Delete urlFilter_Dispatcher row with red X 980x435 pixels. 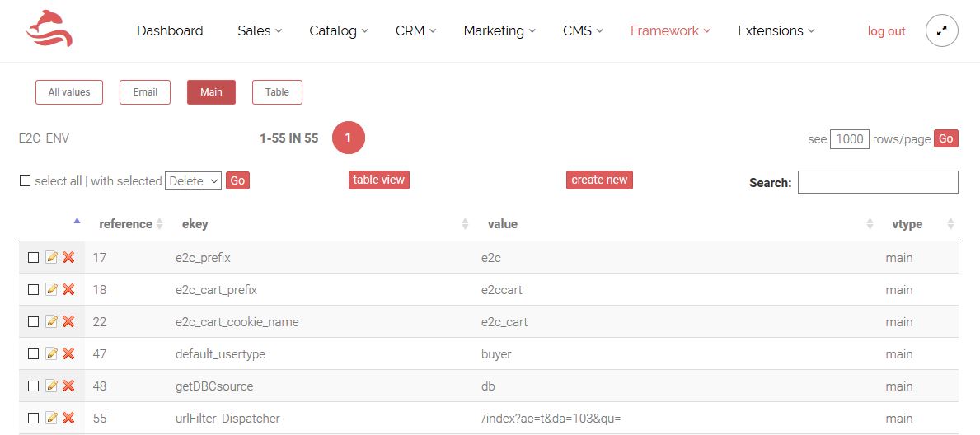click(68, 419)
